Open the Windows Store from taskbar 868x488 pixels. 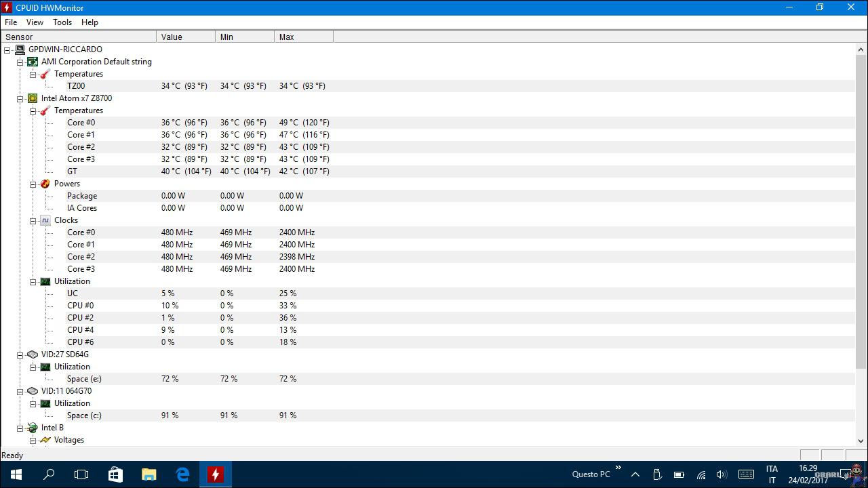(x=115, y=474)
